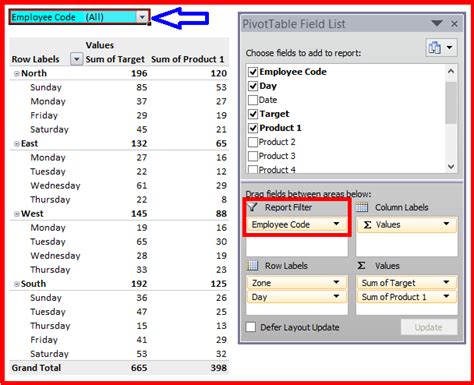The height and width of the screenshot is (385, 474).
Task: Uncheck the Employee Code field
Action: pos(253,72)
